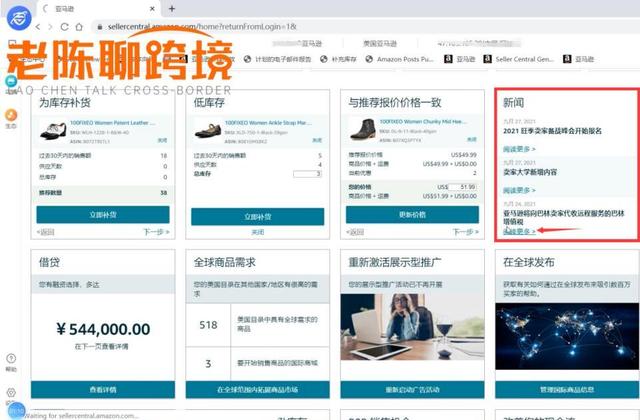Image resolution: width=640 pixels, height=420 pixels.
Task: Click 返回 in 与推荐报价价格一致 card
Action: [355, 232]
